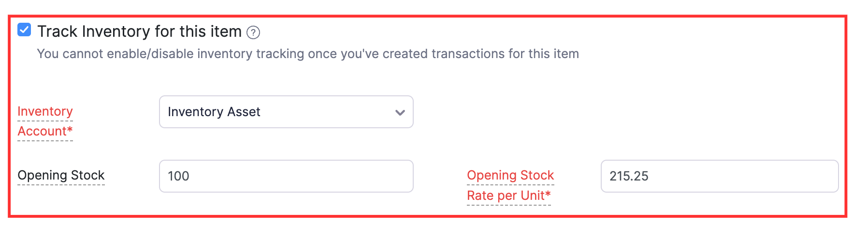This screenshot has height=241, width=868.
Task: Click the Opening Stock Rate per Unit field
Action: (719, 176)
